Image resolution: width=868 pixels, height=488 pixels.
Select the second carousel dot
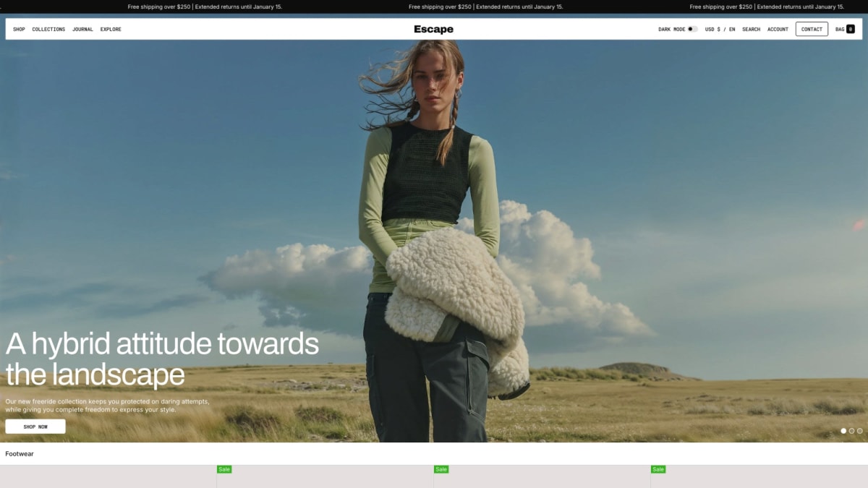(850, 432)
